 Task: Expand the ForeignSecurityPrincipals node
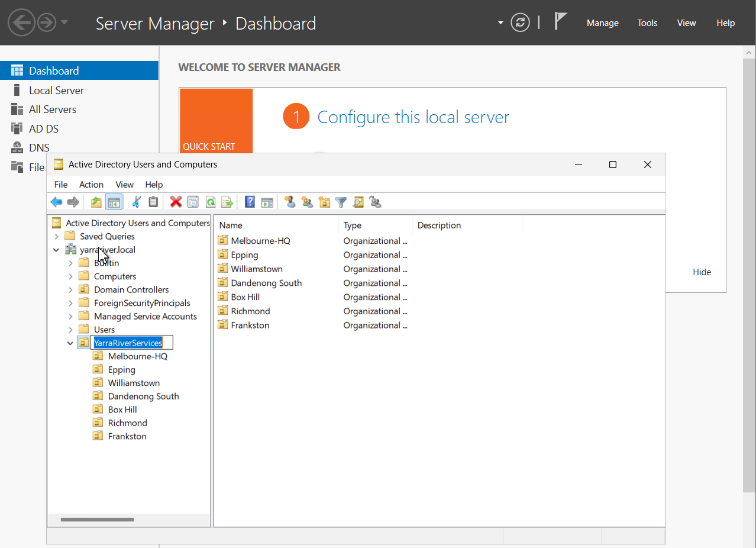pos(70,303)
